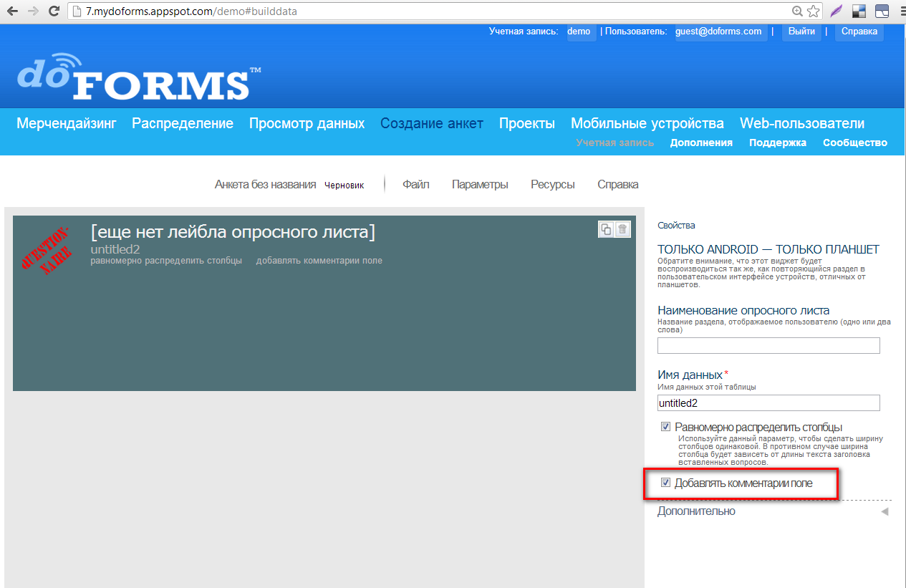Image resolution: width=906 pixels, height=588 pixels.
Task: Reload the page with the browser refresh icon
Action: pyautogui.click(x=54, y=11)
